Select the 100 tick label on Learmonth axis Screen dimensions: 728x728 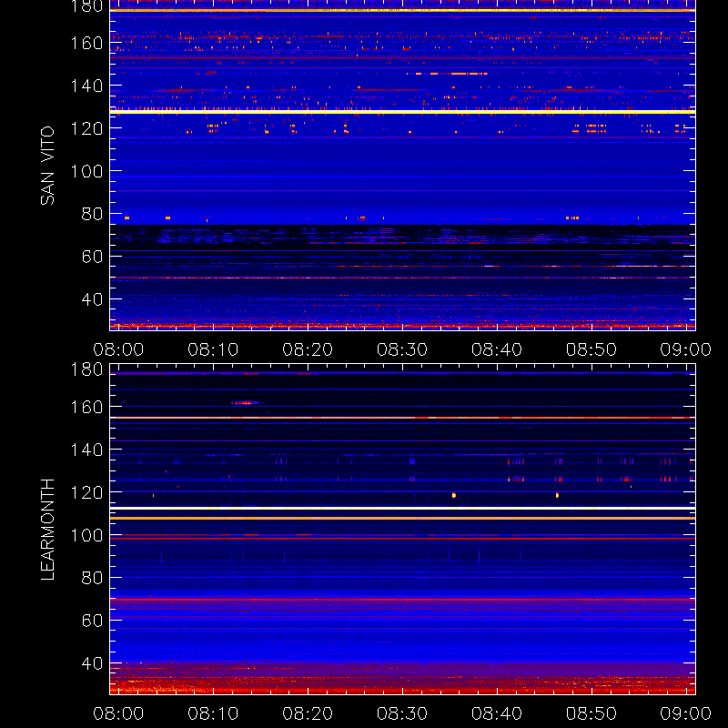pos(86,535)
